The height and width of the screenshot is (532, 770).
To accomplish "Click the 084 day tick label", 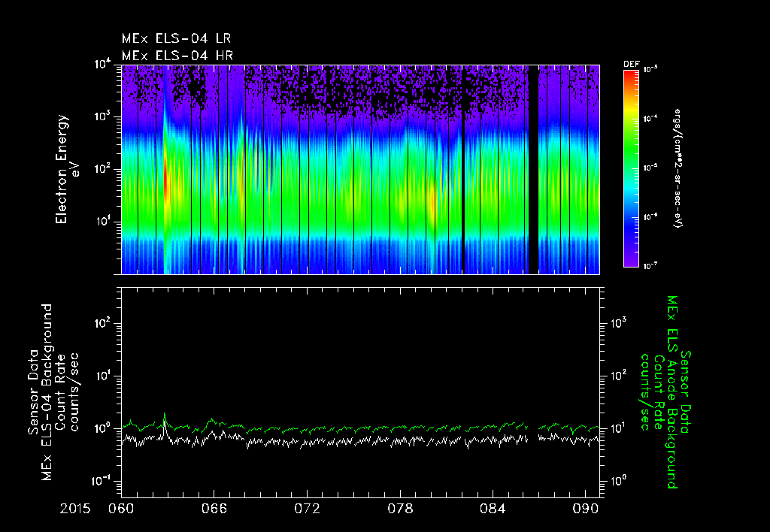I will [493, 509].
